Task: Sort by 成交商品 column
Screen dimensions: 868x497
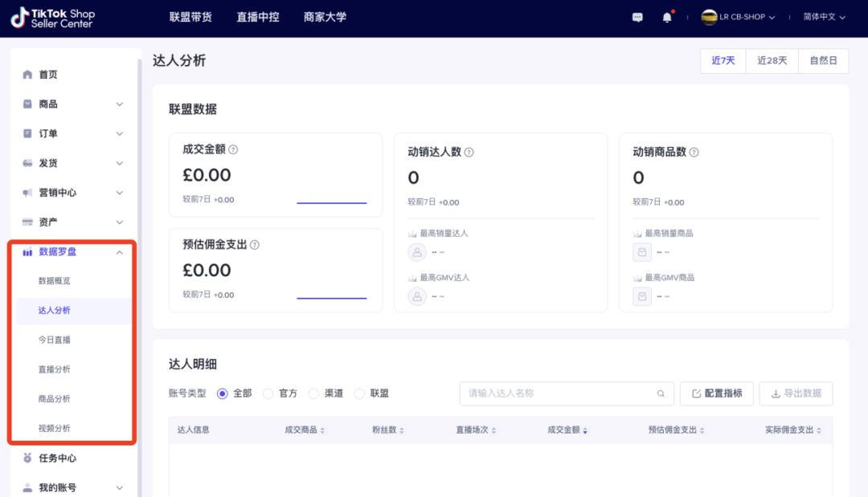Action: coord(322,430)
